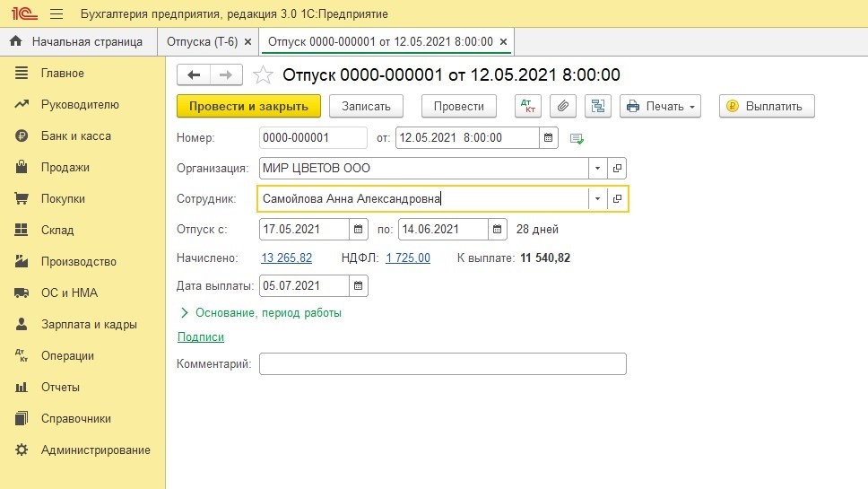Click the document date field 12.05.2021
This screenshot has width=868, height=489.
click(x=467, y=138)
